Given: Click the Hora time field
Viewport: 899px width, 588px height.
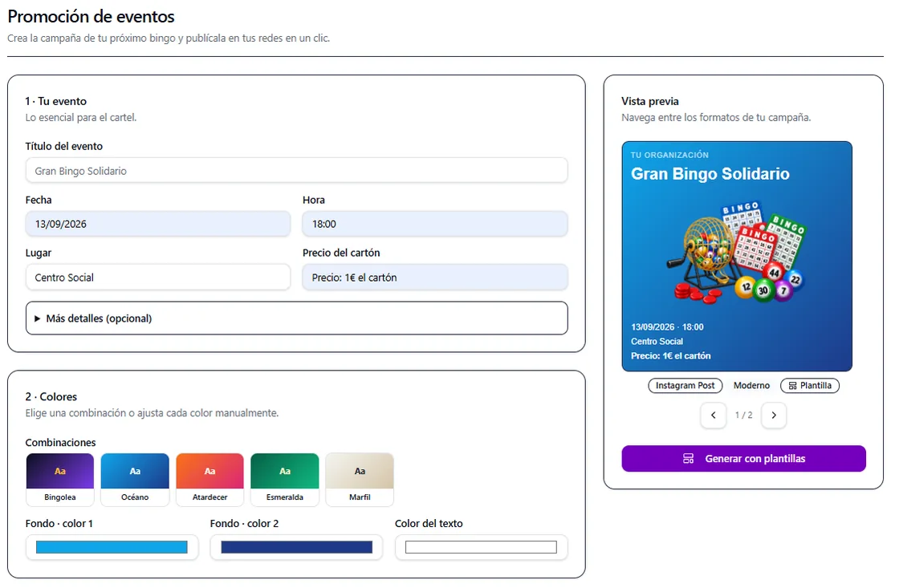Looking at the screenshot, I should click(x=435, y=224).
